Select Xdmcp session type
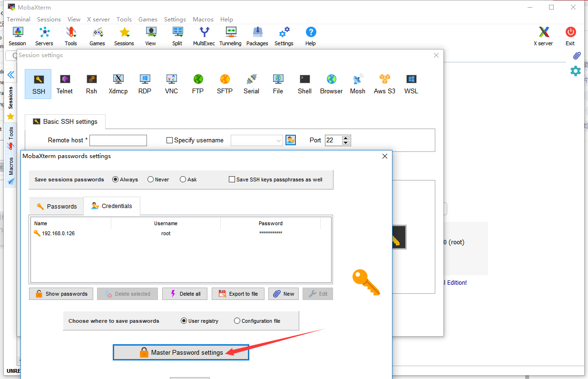 [x=118, y=84]
